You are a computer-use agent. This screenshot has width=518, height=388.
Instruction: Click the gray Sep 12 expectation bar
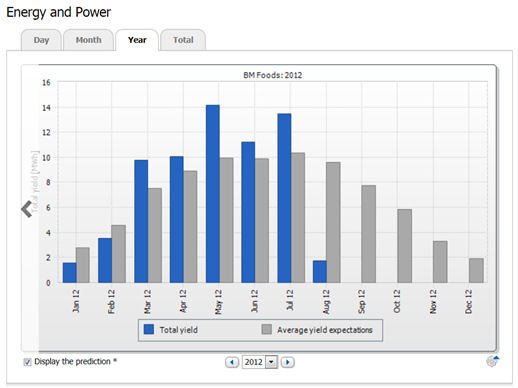click(x=369, y=234)
